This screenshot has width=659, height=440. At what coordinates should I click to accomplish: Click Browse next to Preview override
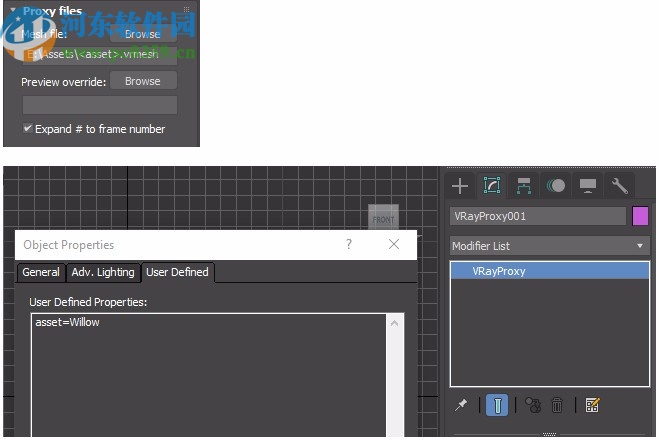[x=143, y=81]
